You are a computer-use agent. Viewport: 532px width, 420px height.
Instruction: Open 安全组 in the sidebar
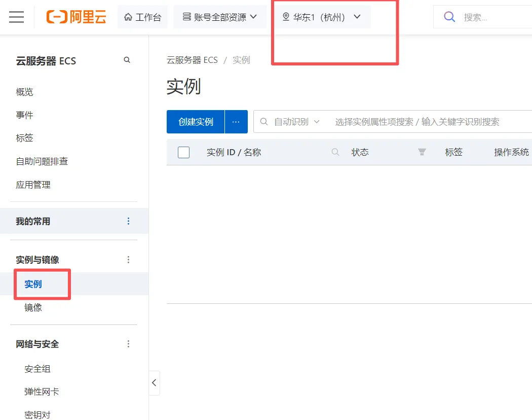pyautogui.click(x=37, y=369)
